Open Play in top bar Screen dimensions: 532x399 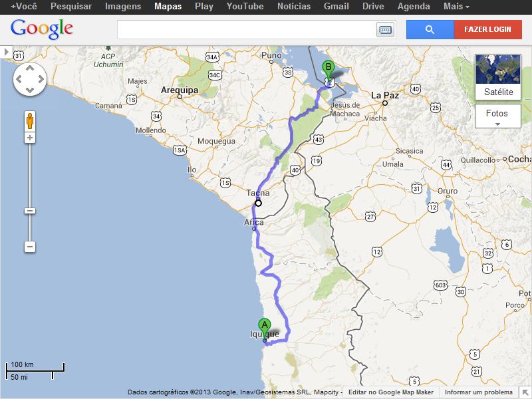(x=204, y=7)
